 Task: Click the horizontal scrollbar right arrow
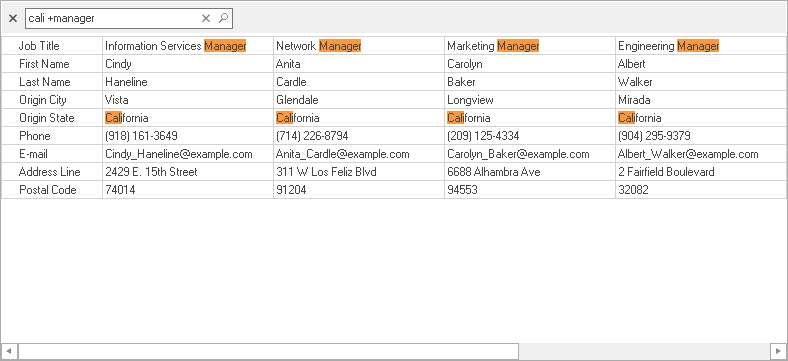778,351
